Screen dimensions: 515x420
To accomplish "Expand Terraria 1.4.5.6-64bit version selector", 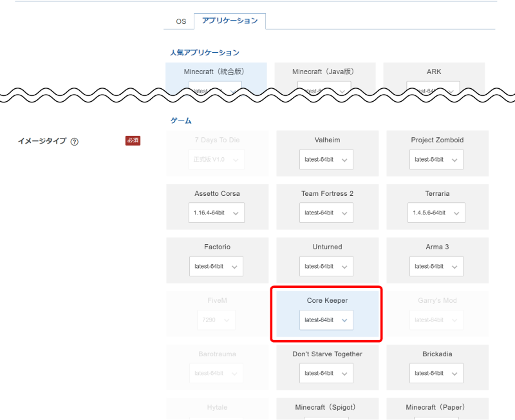I will click(x=436, y=213).
